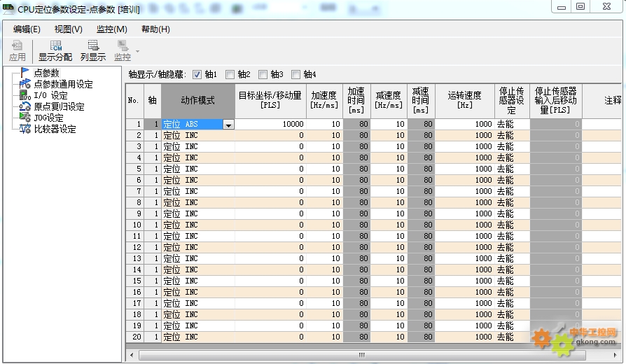Open 比较器设定 tree item
Screen dimensions: 626x364
click(55, 129)
